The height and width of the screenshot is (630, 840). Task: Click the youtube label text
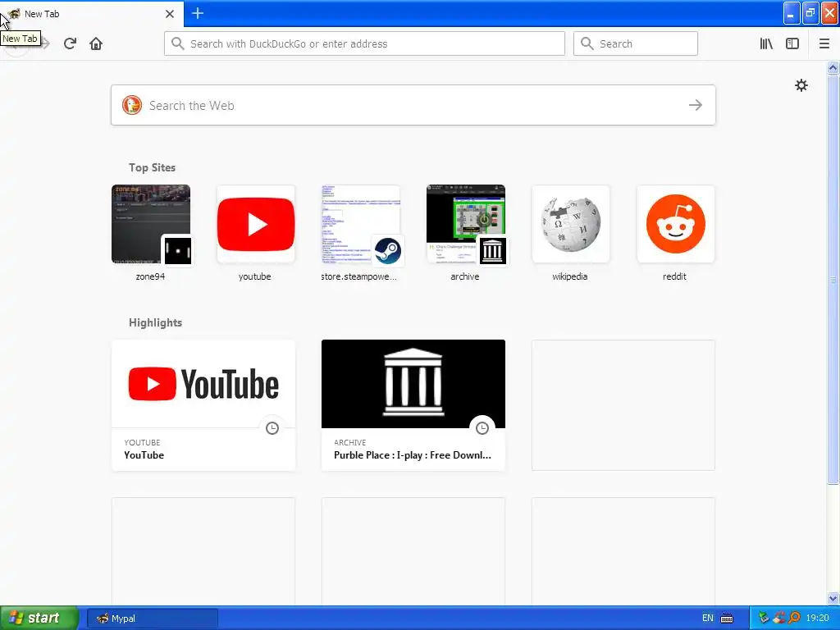254,276
